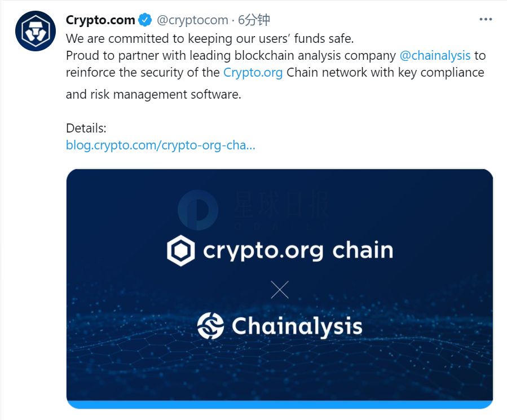Click the Details: label text
The width and height of the screenshot is (507, 420).
pyautogui.click(x=86, y=129)
